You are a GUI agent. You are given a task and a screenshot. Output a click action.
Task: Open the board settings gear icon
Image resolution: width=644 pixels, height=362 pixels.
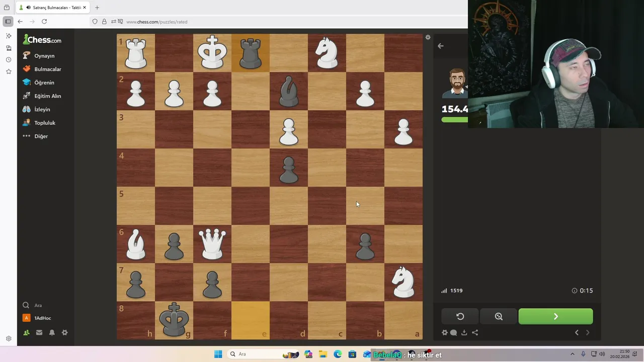428,37
